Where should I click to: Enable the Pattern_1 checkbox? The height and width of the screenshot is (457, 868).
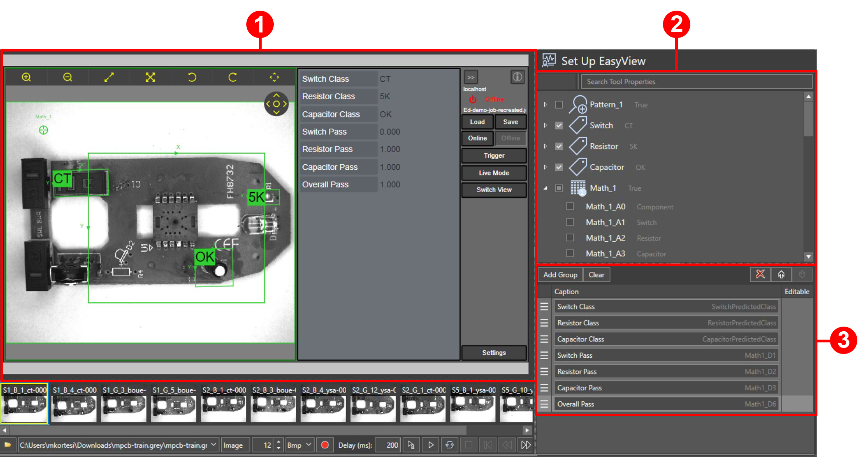[x=559, y=105]
